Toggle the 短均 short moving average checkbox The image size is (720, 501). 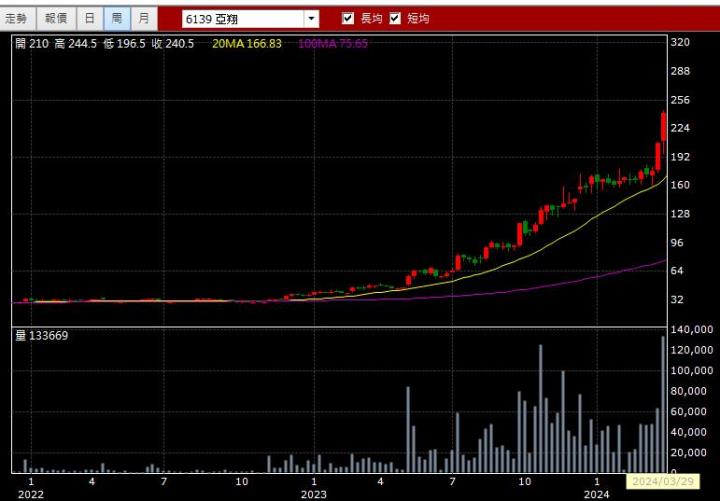click(395, 18)
